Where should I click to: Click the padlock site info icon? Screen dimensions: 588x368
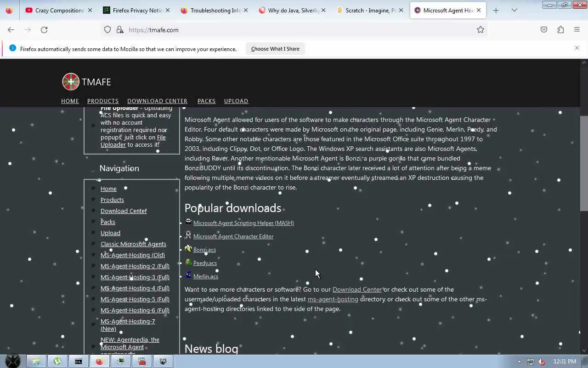coord(120,29)
